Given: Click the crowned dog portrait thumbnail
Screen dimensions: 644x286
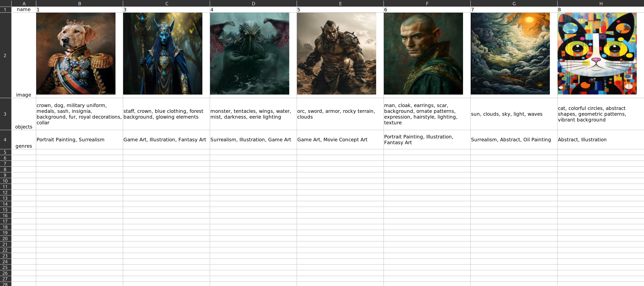Looking at the screenshot, I should (x=76, y=54).
